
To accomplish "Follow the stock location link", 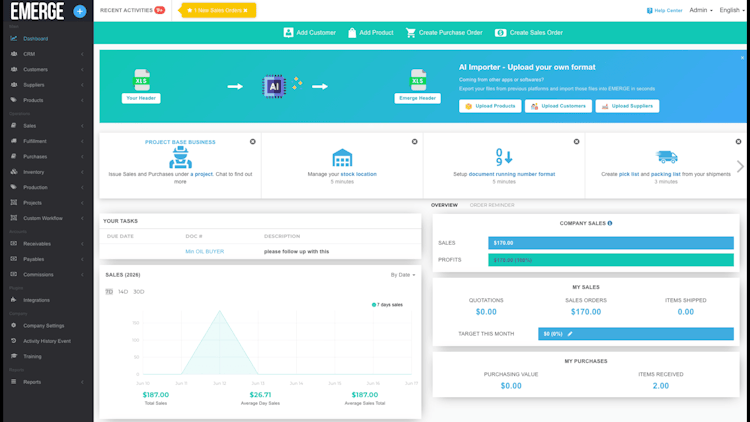I will tap(358, 174).
